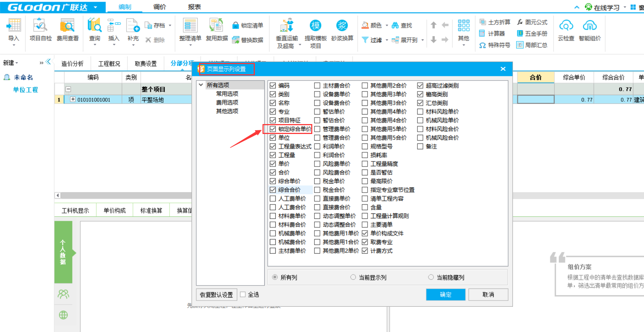This screenshot has width=644, height=332.
Task: Click the 插入 insert icon
Action: click(x=114, y=26)
